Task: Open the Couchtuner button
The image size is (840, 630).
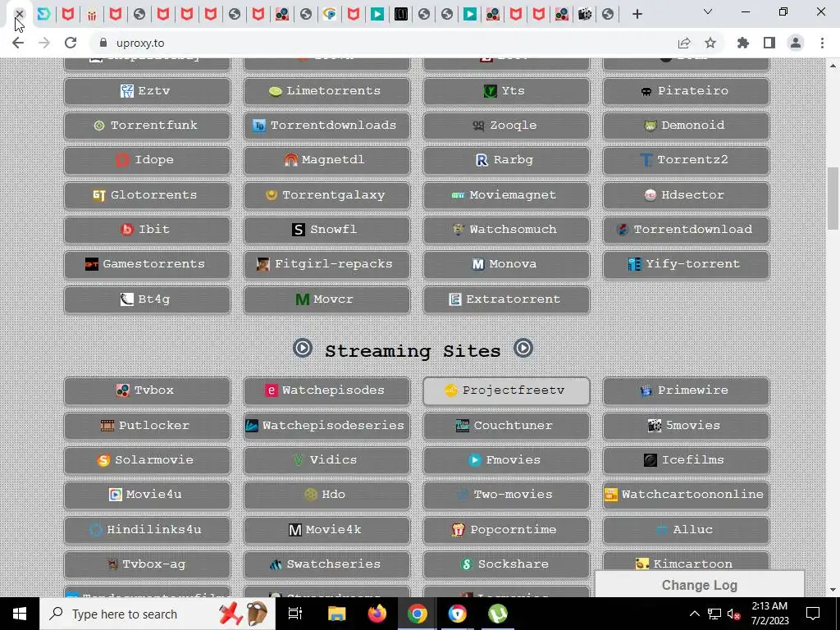Action: coord(506,426)
